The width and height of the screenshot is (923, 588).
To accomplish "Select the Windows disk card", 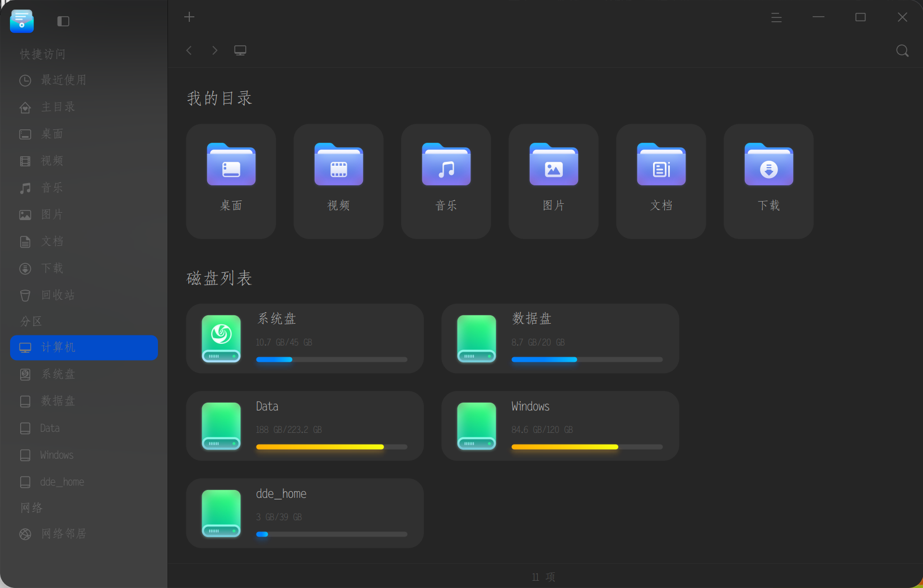I will (x=560, y=426).
